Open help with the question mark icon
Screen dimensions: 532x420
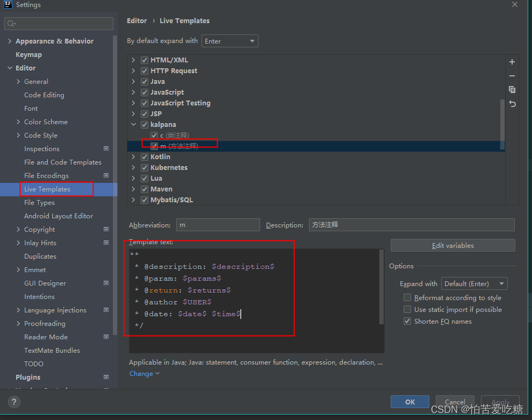14,402
